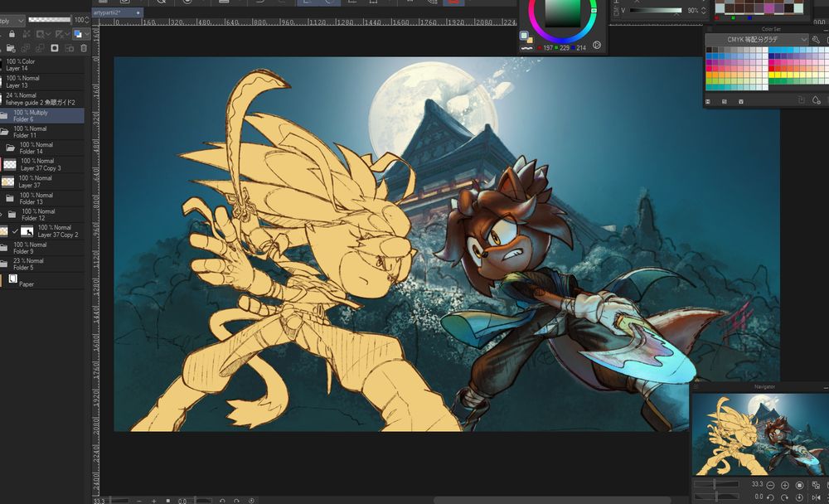
Task: Select Layer 37 Copy 3
Action: pyautogui.click(x=42, y=164)
